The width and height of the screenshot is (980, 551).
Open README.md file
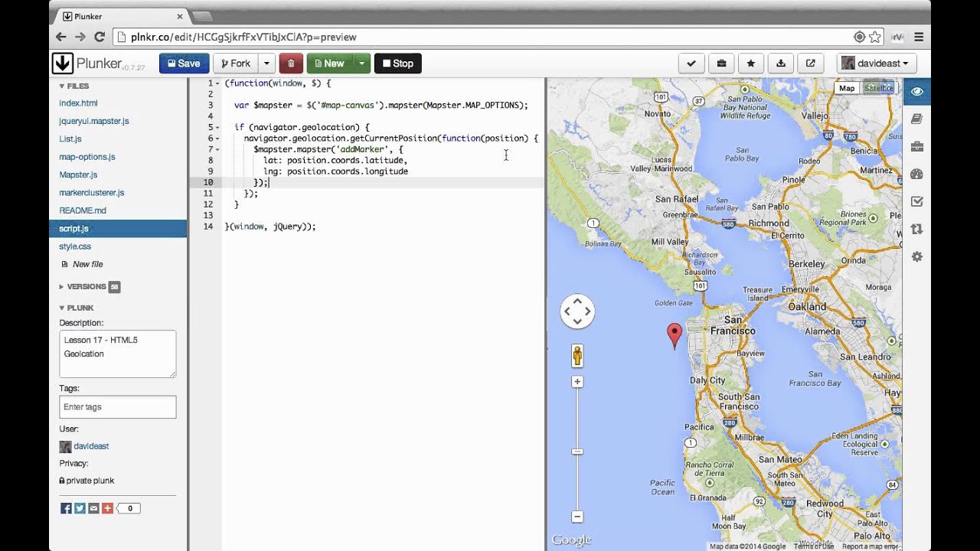[x=83, y=210]
